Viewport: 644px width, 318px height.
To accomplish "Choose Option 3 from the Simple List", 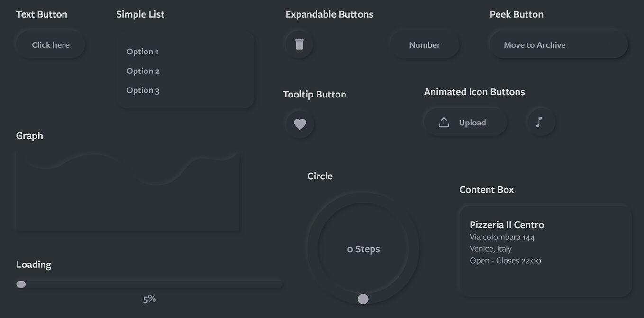I will (143, 90).
